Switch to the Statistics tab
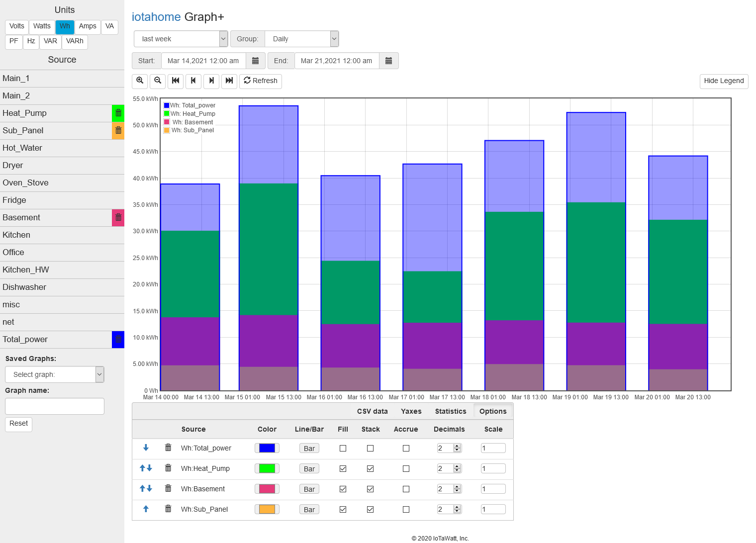The height and width of the screenshot is (543, 756). coord(451,411)
